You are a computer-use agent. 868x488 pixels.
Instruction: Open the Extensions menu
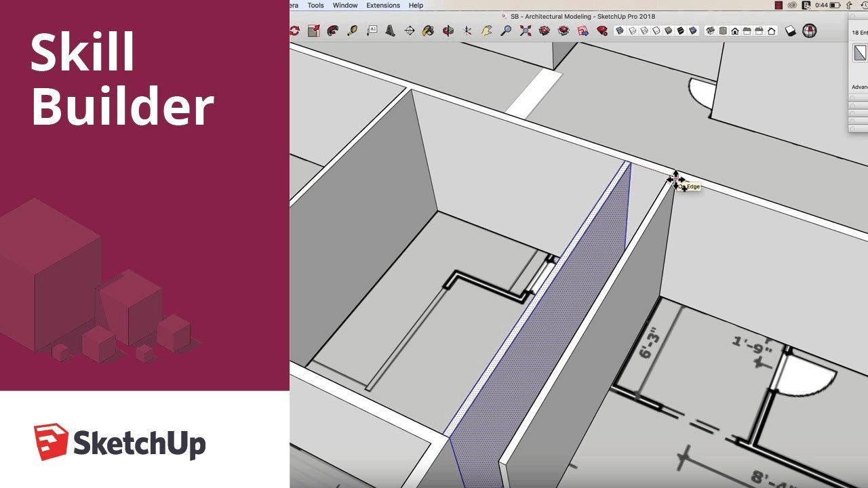pyautogui.click(x=383, y=5)
